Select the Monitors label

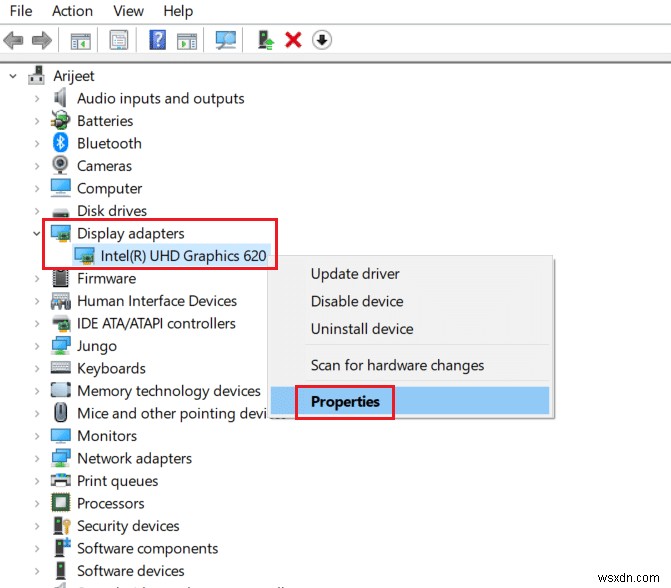(107, 436)
